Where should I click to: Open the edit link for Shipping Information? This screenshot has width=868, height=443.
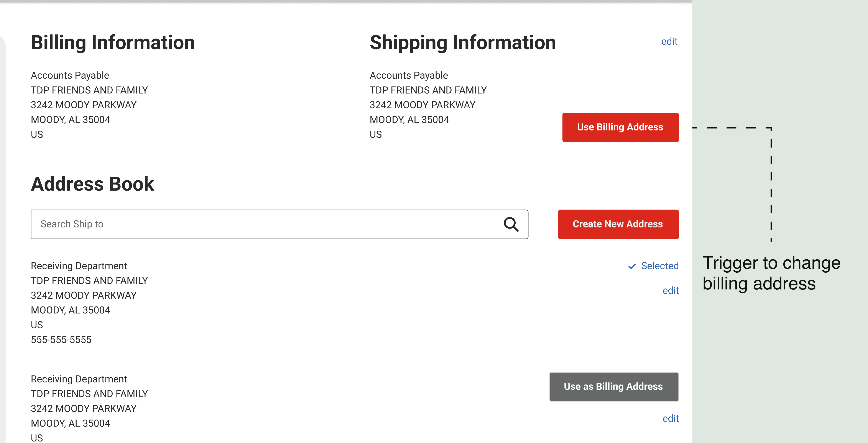tap(669, 41)
